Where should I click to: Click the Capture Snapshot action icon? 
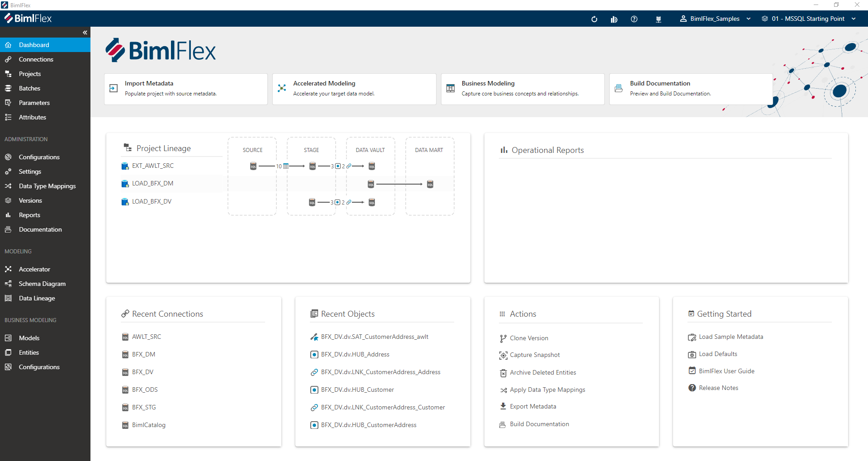pyautogui.click(x=503, y=355)
